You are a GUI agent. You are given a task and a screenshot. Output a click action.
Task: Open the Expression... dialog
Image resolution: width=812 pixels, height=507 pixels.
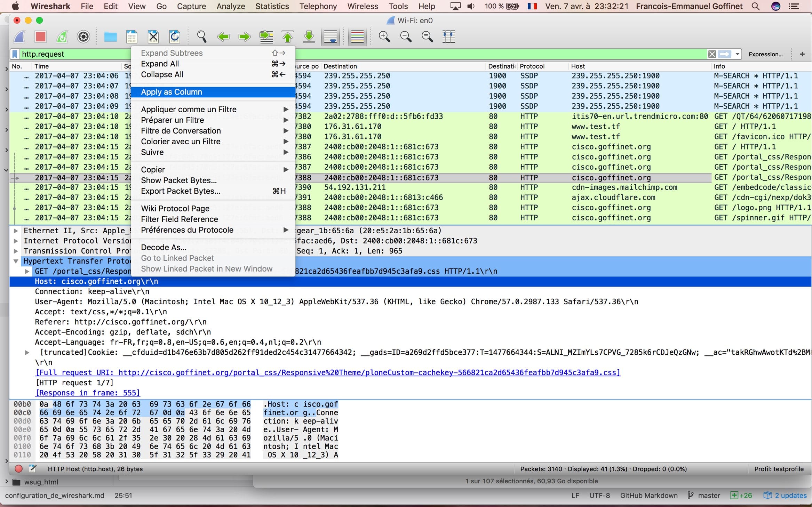[x=765, y=54]
